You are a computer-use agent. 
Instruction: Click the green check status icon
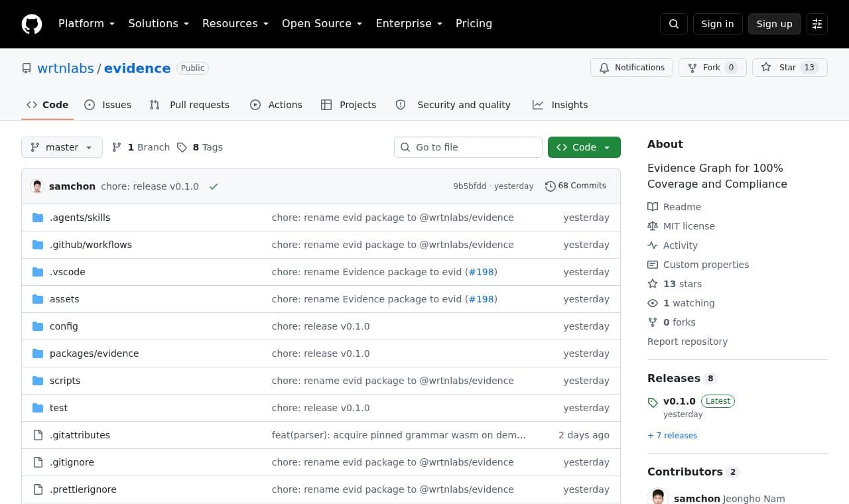[x=214, y=186]
